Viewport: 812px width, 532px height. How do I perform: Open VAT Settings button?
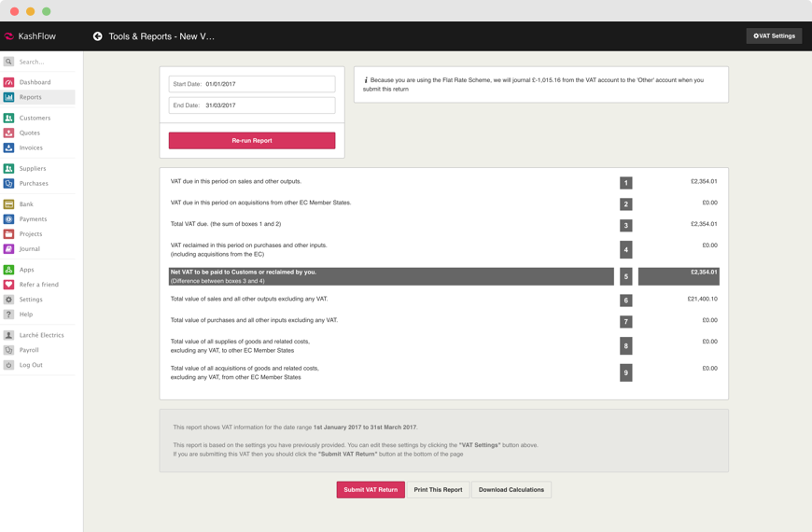click(x=774, y=35)
